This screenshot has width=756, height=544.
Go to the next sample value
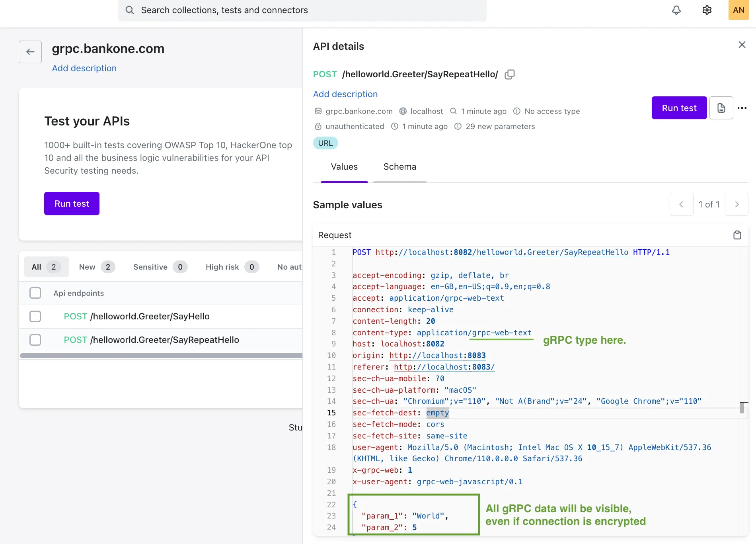coord(737,204)
